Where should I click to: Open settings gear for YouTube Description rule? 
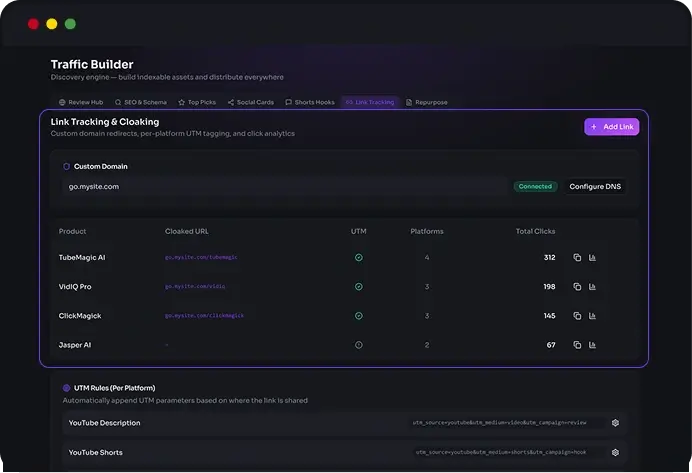point(615,422)
